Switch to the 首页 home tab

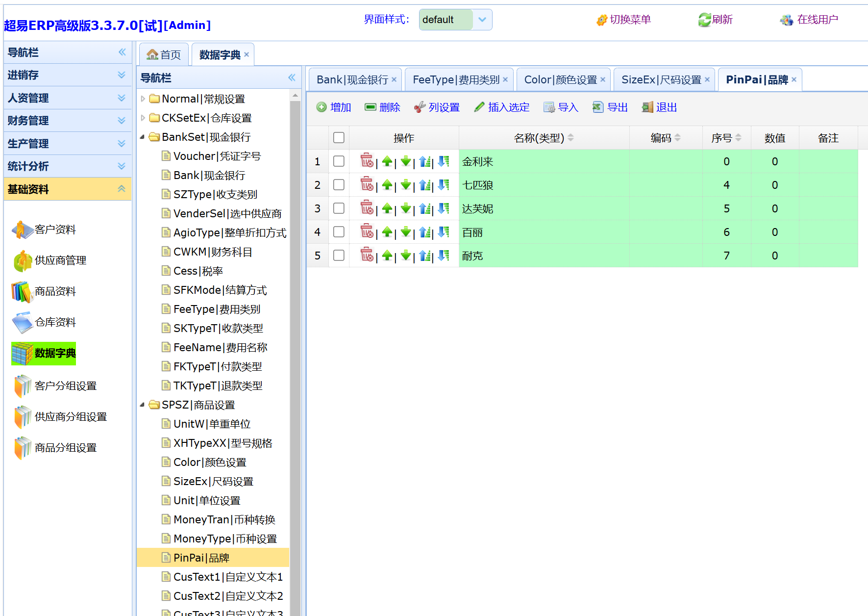[x=164, y=55]
